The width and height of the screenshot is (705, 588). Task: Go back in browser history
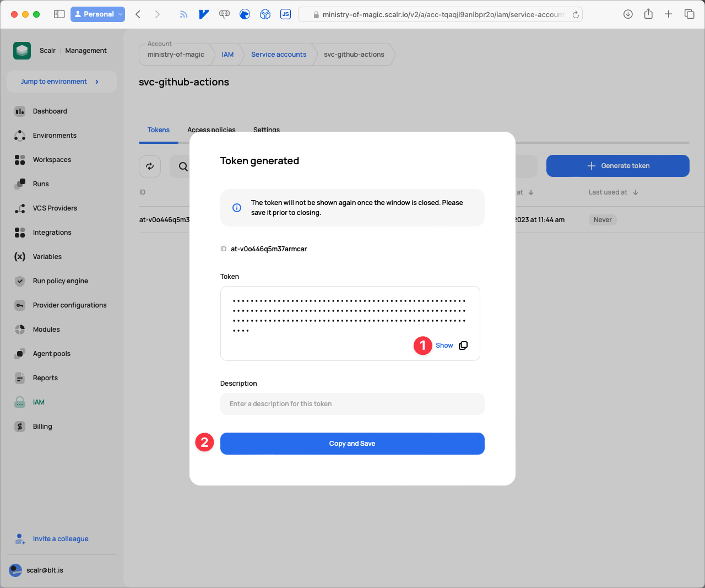[138, 14]
